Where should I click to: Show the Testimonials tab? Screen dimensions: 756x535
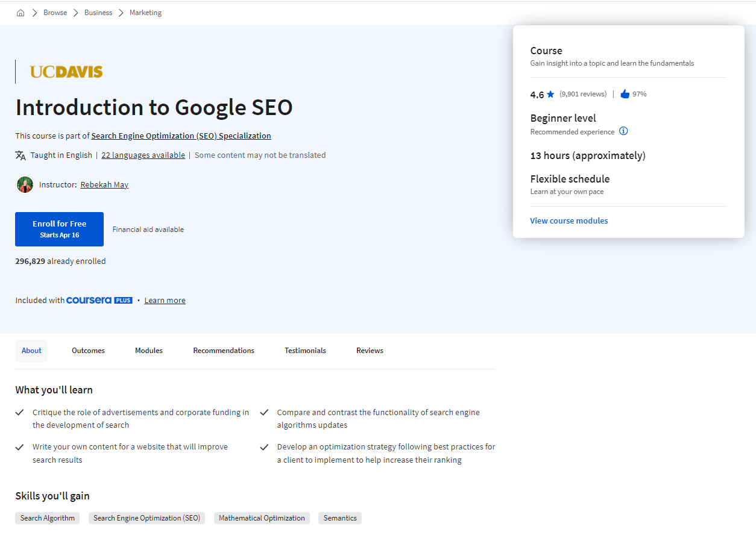(305, 351)
